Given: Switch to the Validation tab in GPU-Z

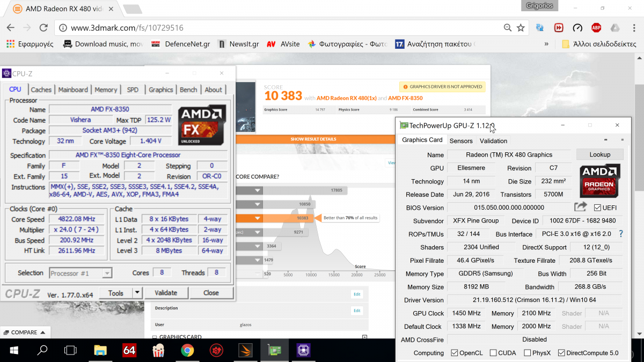Looking at the screenshot, I should (493, 141).
